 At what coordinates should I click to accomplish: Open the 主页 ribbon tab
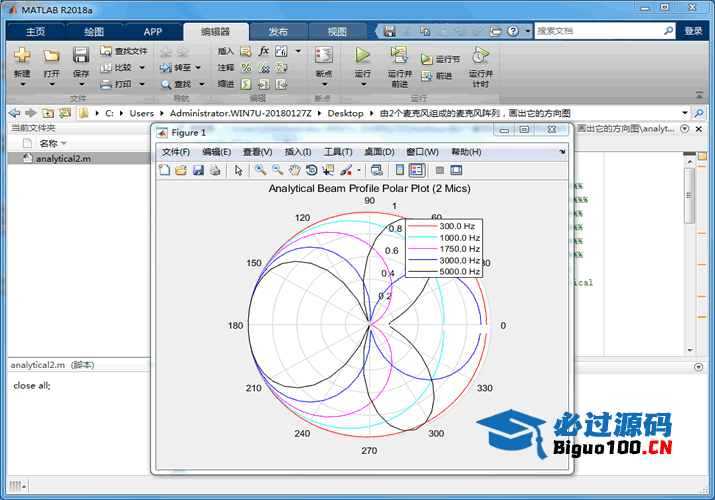tap(36, 31)
